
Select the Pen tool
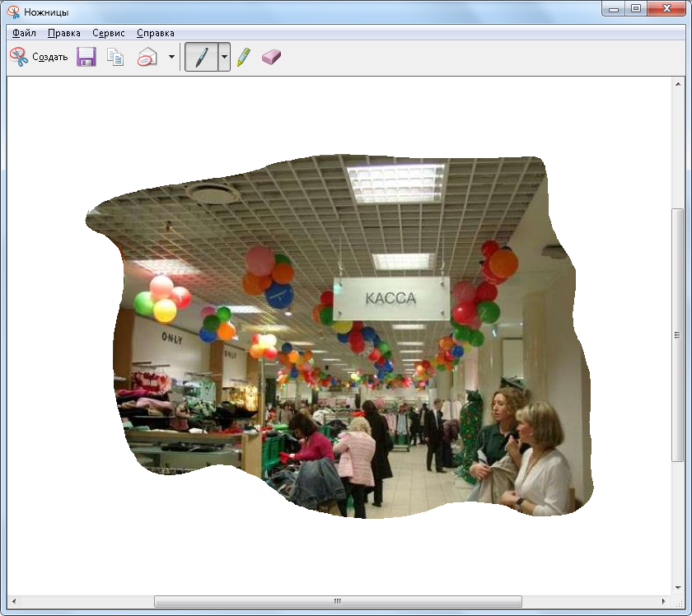tap(201, 57)
